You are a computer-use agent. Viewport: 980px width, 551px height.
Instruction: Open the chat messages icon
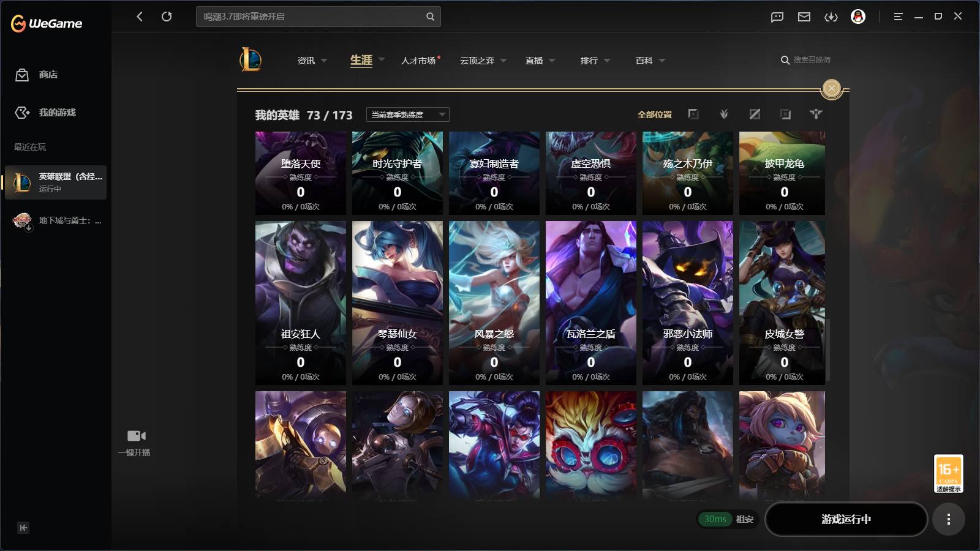pyautogui.click(x=777, y=17)
